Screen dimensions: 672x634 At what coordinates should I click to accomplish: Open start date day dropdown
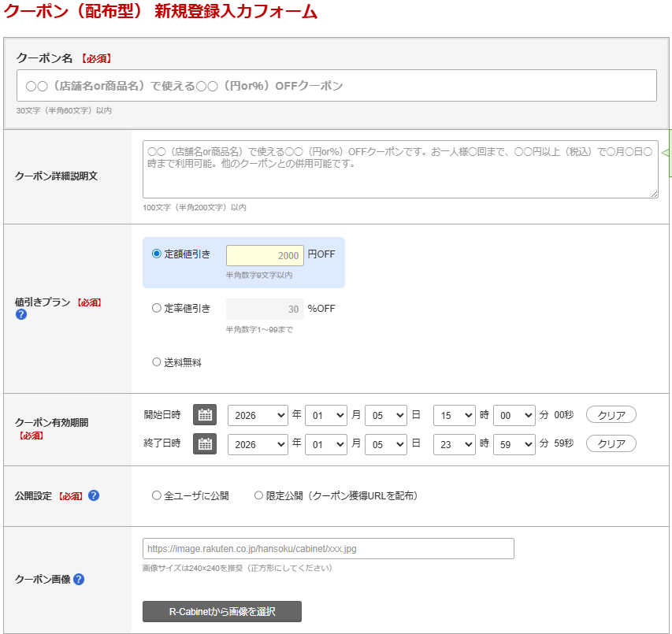point(385,415)
